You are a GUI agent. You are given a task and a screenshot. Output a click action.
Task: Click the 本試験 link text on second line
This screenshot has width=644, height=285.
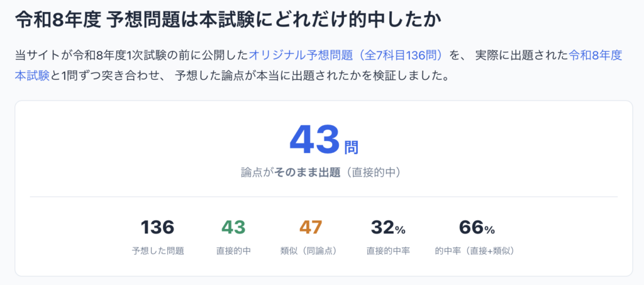pyautogui.click(x=32, y=76)
